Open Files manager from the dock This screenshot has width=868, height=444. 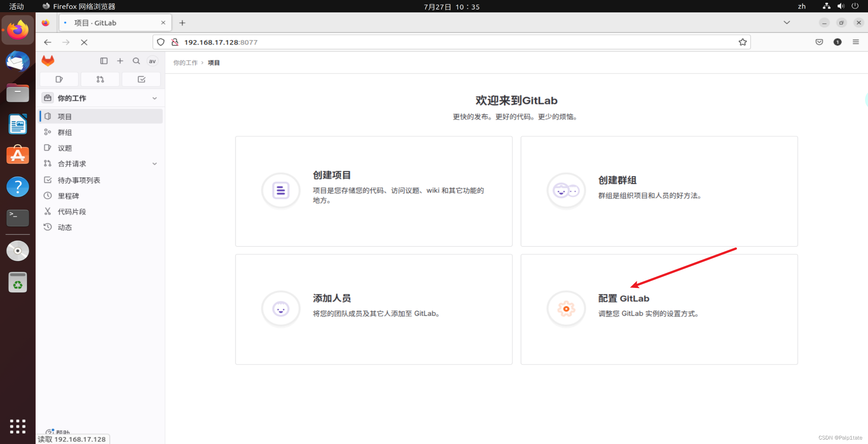click(x=17, y=93)
